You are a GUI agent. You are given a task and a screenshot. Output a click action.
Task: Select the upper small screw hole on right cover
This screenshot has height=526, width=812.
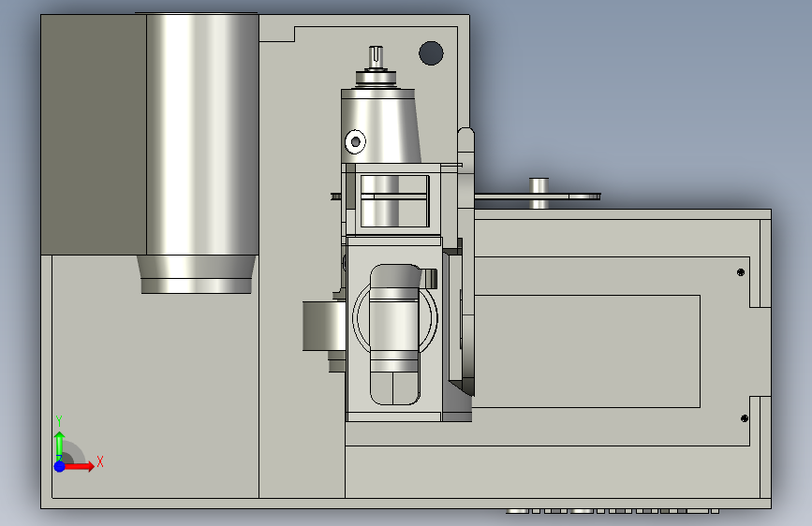741,272
